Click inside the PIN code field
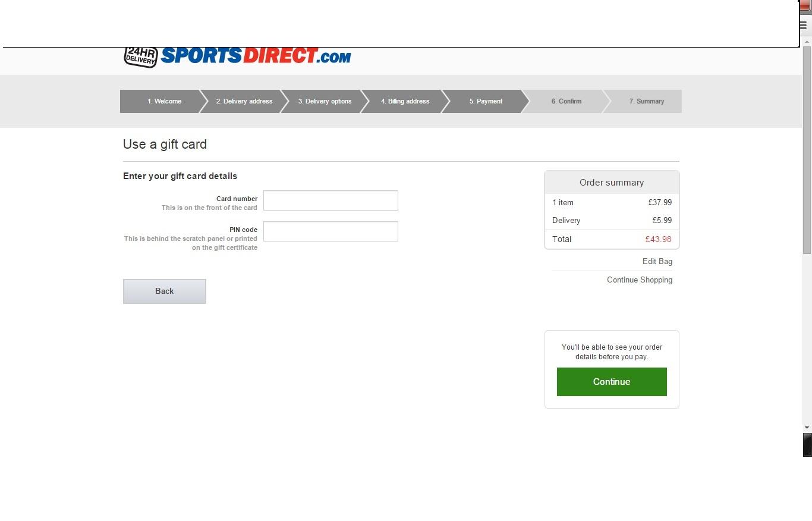 (x=331, y=231)
